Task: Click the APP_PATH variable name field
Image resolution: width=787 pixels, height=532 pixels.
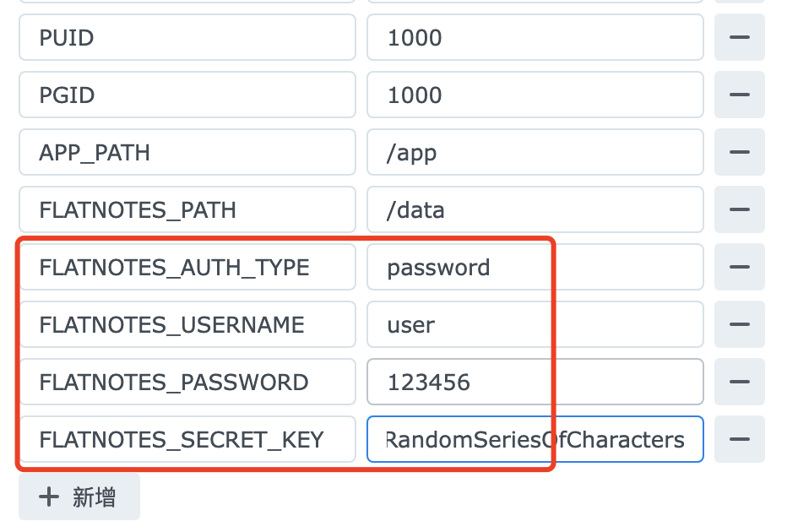Action: 187,152
